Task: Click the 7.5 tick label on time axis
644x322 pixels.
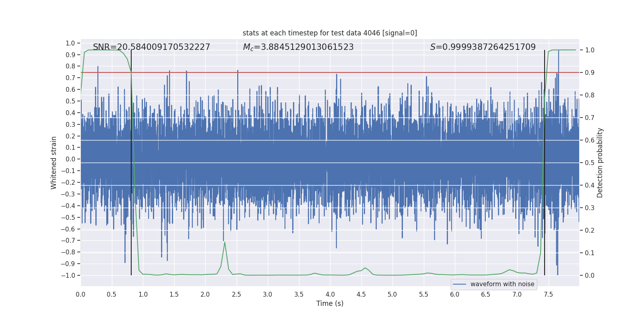Action: [x=548, y=294]
